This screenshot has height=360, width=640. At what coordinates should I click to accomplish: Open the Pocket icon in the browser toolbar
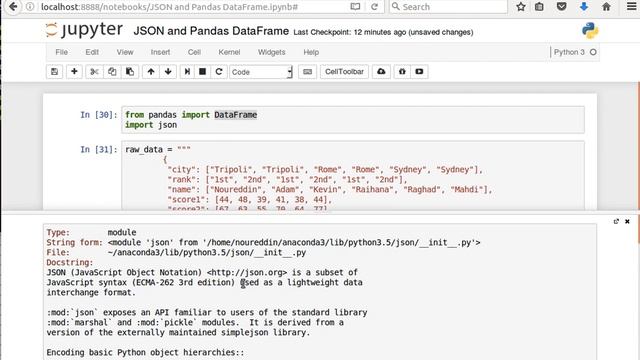[562, 7]
